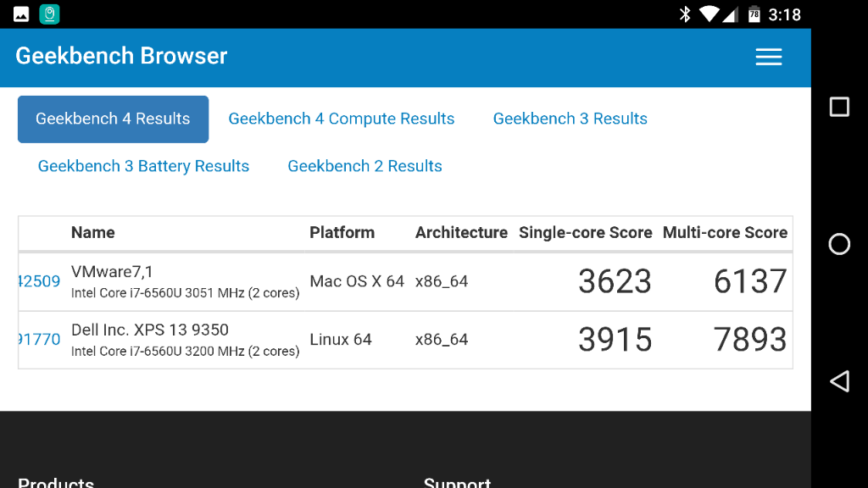Click single-core score 3915

click(x=615, y=340)
